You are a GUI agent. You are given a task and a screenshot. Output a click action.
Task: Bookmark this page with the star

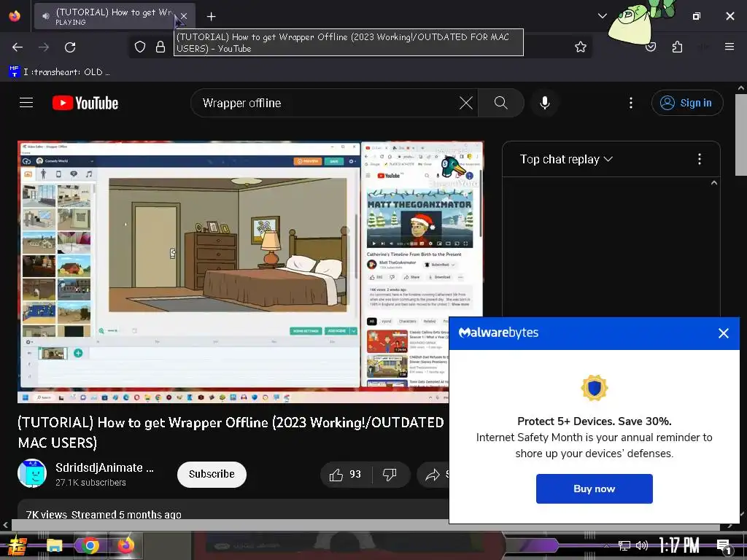580,47
